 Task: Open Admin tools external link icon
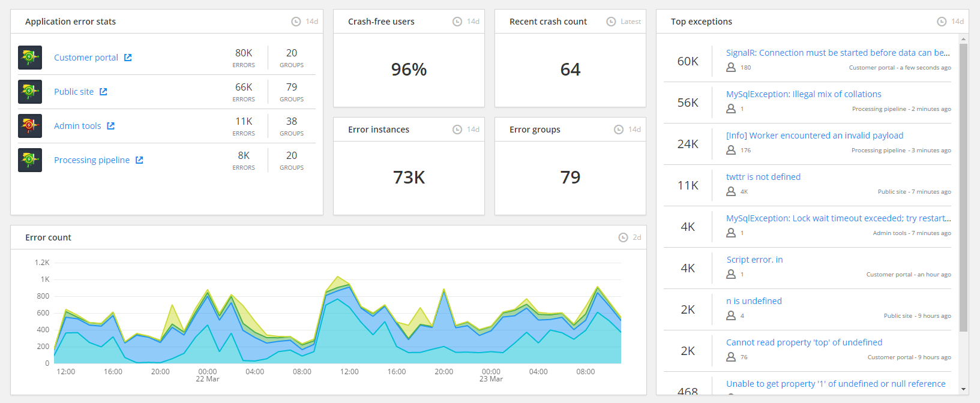[111, 126]
